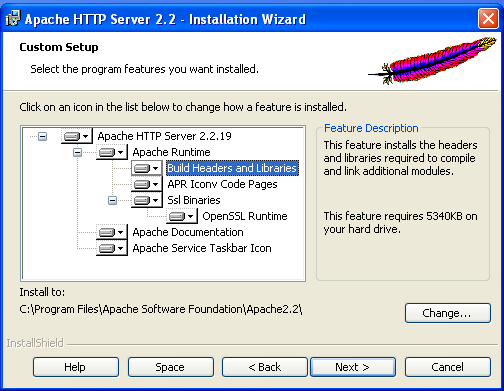Image resolution: width=504 pixels, height=391 pixels.
Task: Select Build Headers and Libraries feature
Action: 232,168
